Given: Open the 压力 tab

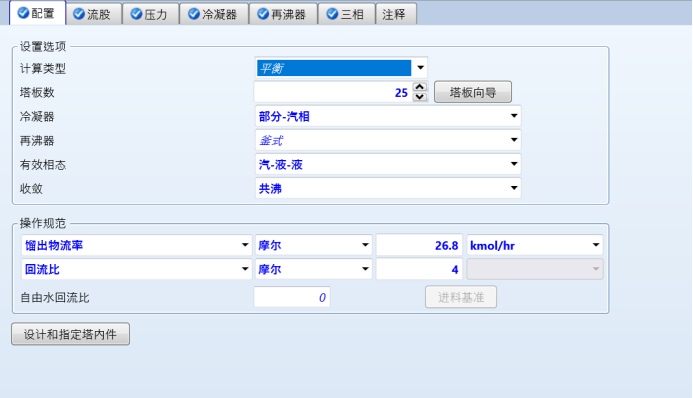Looking at the screenshot, I should point(150,14).
